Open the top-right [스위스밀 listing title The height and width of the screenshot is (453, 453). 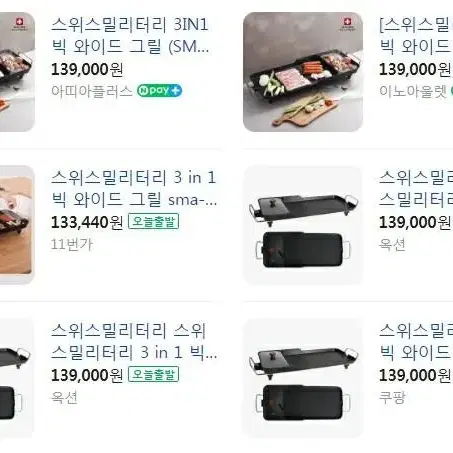pyautogui.click(x=416, y=36)
